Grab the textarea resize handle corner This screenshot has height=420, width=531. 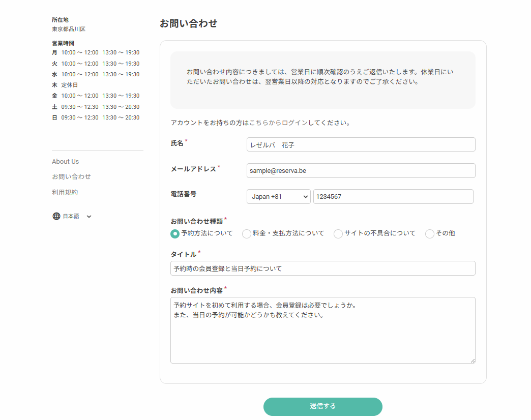coord(473,361)
